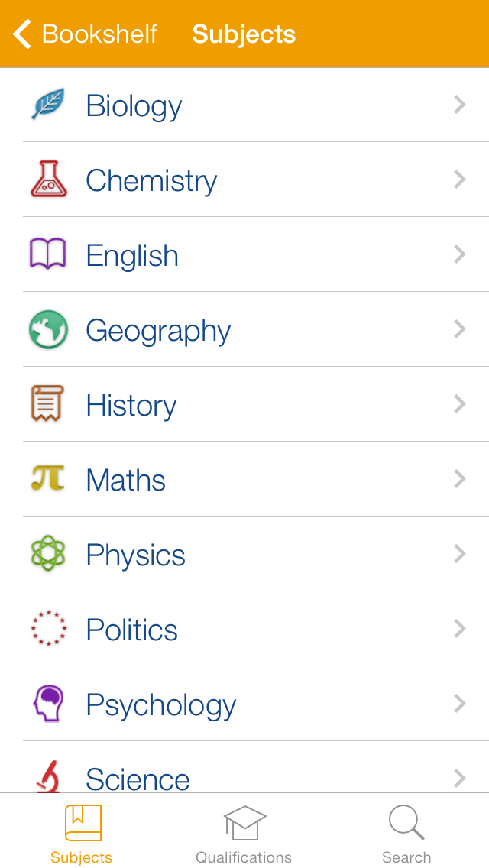This screenshot has width=489, height=868.
Task: Open the Psychology chevron arrow
Action: pos(459,704)
